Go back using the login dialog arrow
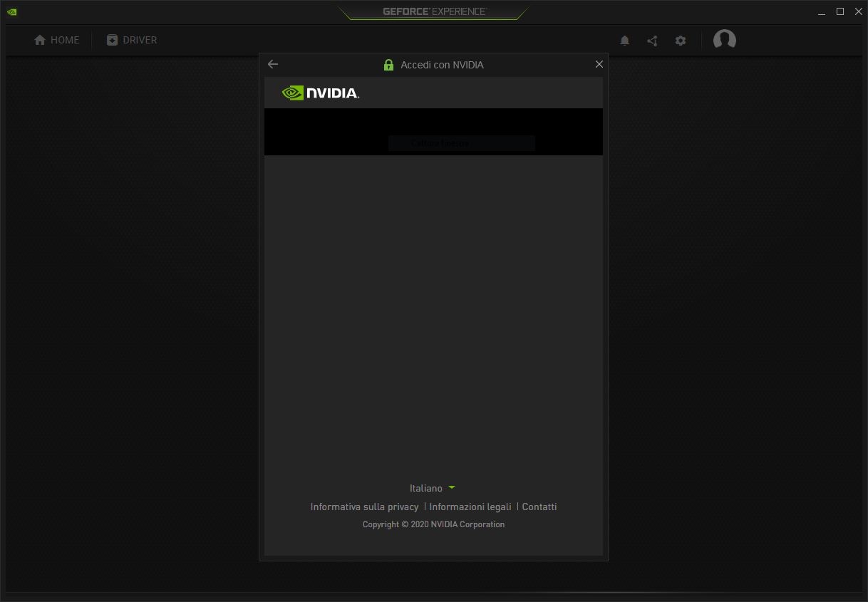868x602 pixels. pos(273,64)
